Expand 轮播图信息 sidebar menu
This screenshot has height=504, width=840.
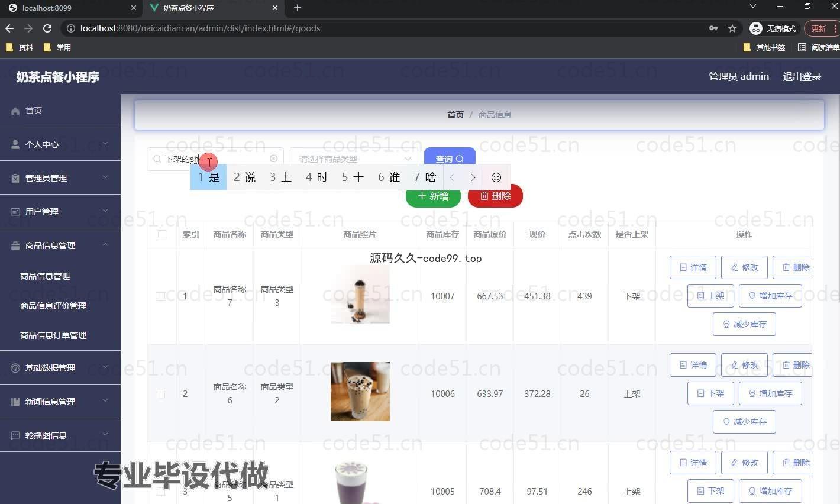[x=60, y=435]
